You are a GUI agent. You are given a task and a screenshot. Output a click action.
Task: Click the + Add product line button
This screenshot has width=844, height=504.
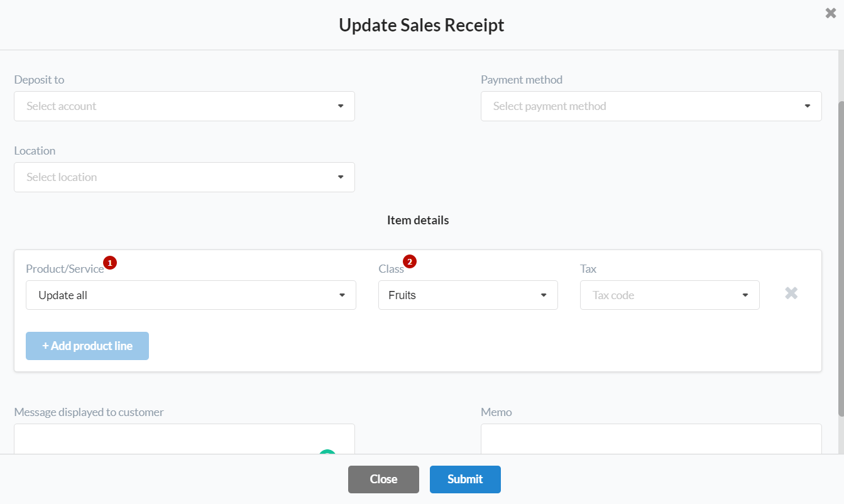[87, 346]
